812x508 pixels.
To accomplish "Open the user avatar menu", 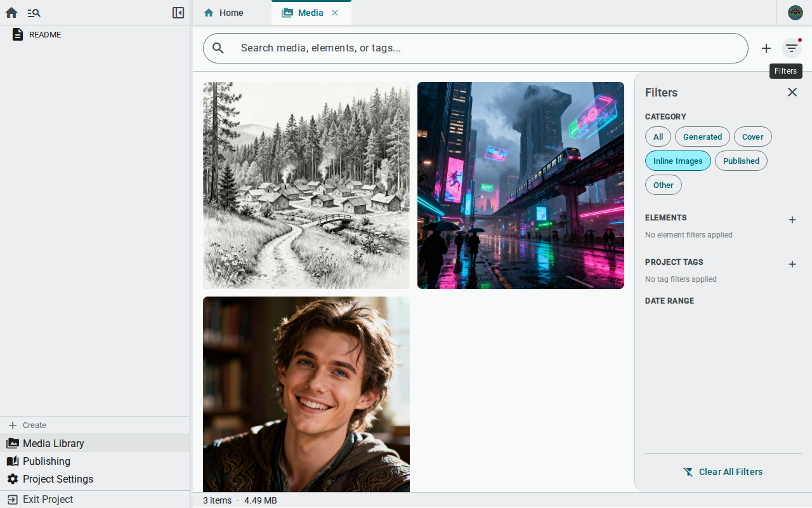I will (796, 13).
